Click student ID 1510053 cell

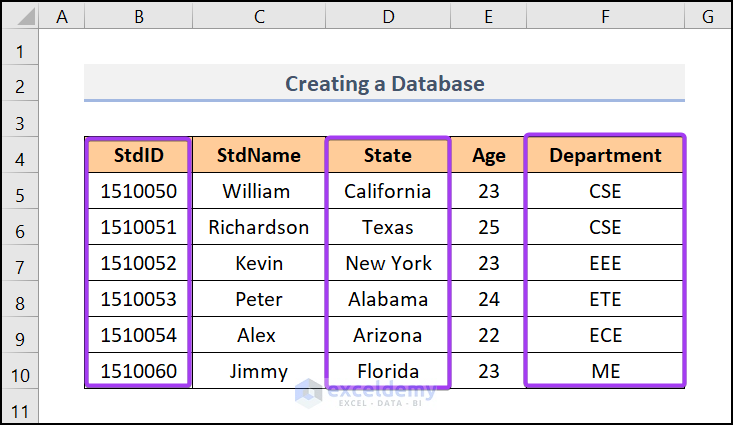[x=138, y=299]
